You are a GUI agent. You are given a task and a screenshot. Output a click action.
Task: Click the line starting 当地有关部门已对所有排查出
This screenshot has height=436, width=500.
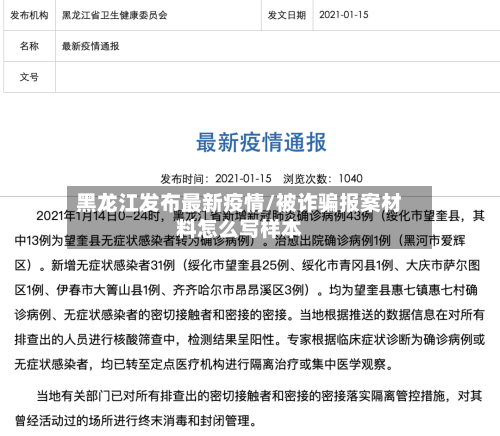click(259, 396)
